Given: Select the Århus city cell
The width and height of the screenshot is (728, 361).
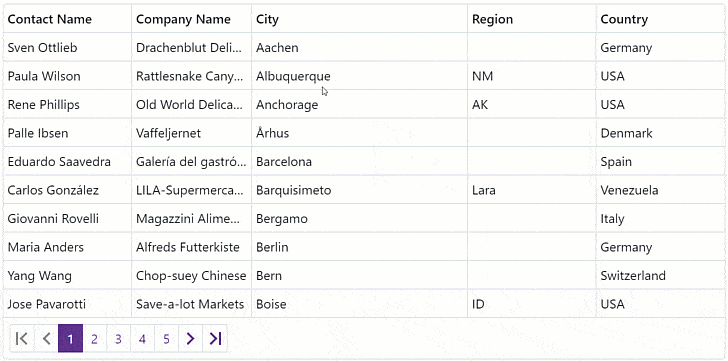Looking at the screenshot, I should [359, 133].
